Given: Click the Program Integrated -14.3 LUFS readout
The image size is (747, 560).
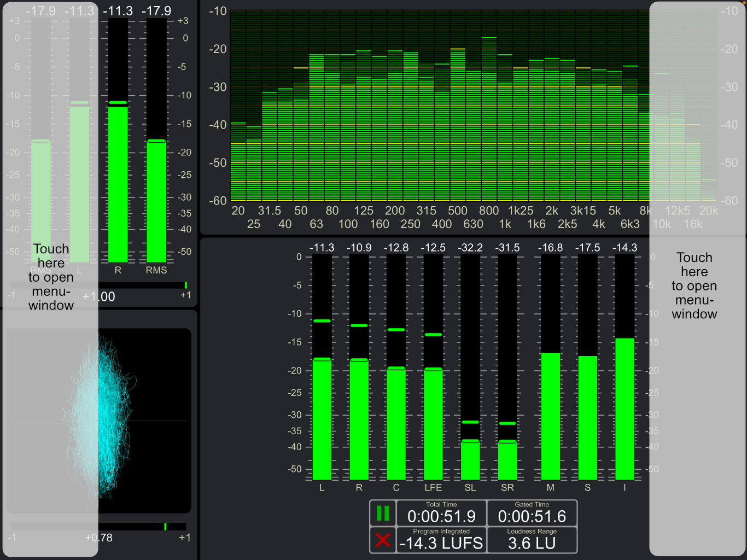Looking at the screenshot, I should click(x=441, y=540).
